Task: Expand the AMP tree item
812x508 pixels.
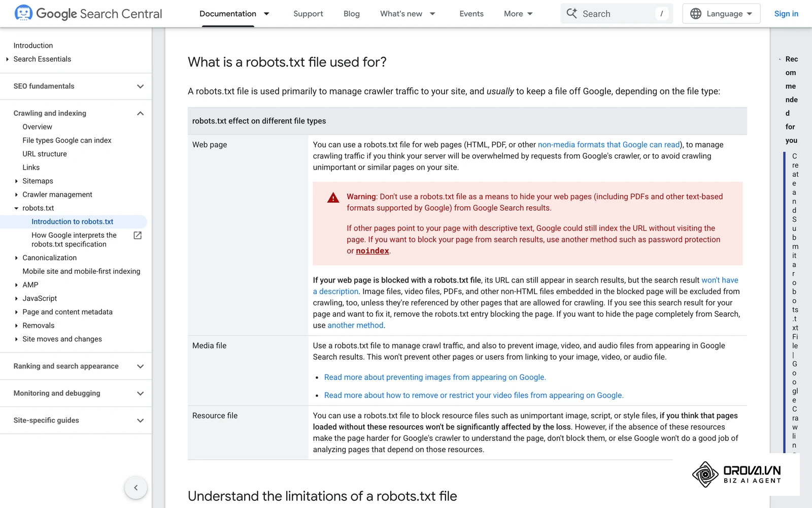Action: click(x=16, y=285)
